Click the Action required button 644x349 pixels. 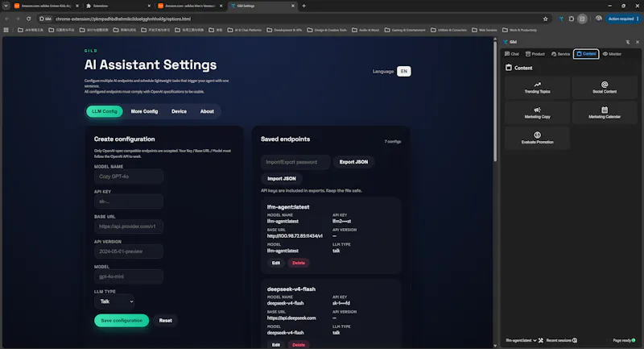(x=623, y=19)
